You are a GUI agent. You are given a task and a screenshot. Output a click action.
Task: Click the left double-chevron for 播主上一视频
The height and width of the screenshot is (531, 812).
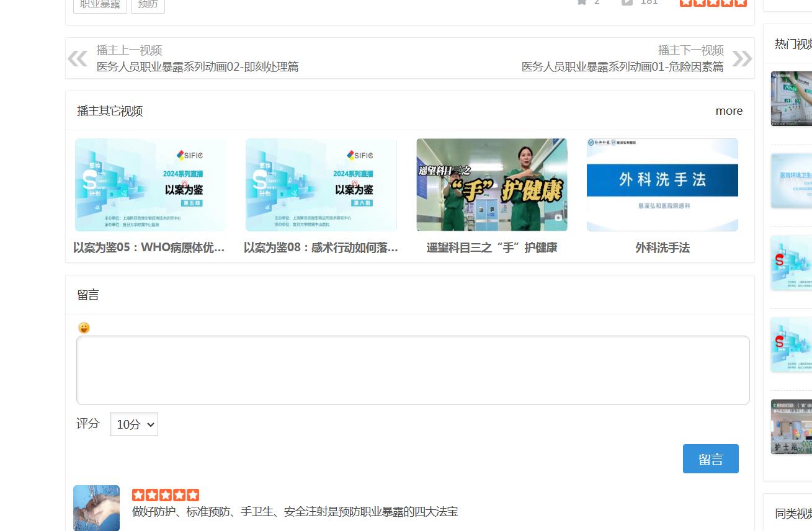(77, 58)
